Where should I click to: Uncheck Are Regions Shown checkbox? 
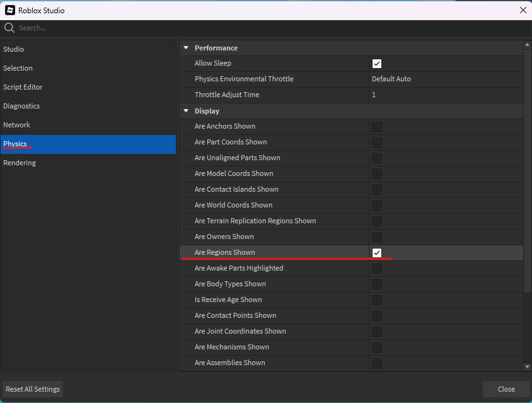pyautogui.click(x=376, y=253)
